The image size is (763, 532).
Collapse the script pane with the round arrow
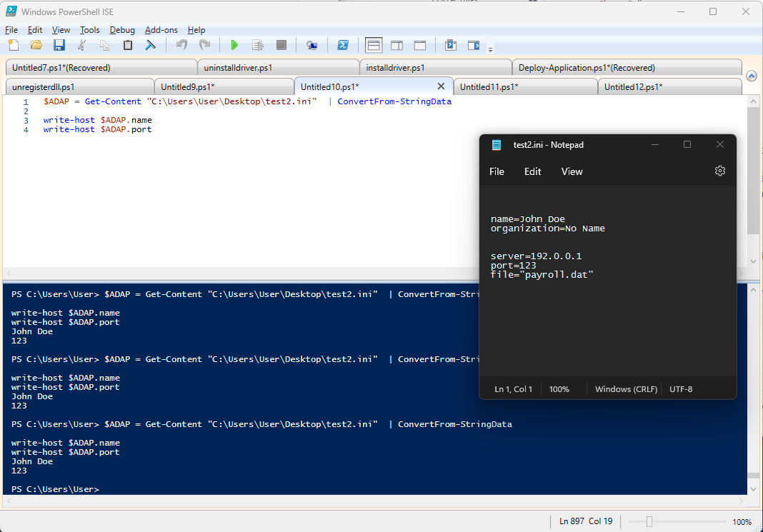[x=752, y=76]
